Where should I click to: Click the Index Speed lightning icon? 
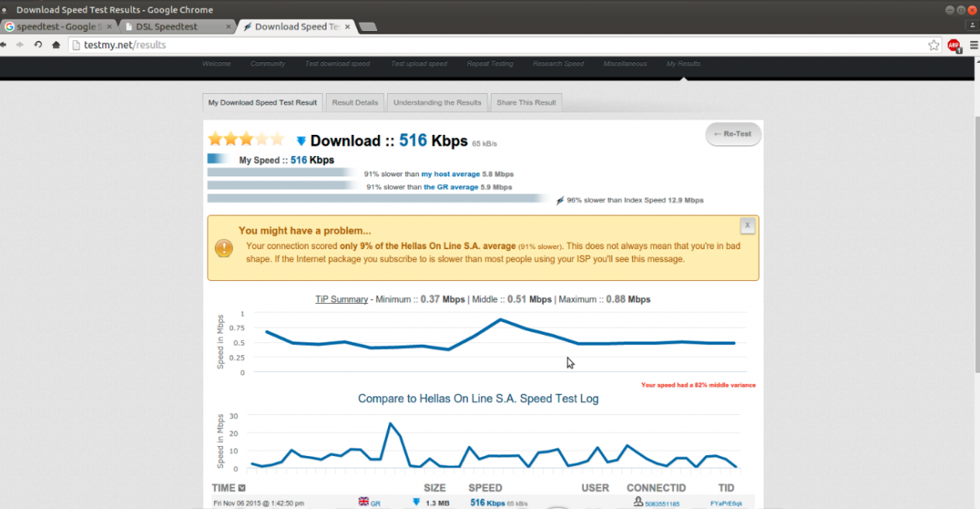coord(559,200)
